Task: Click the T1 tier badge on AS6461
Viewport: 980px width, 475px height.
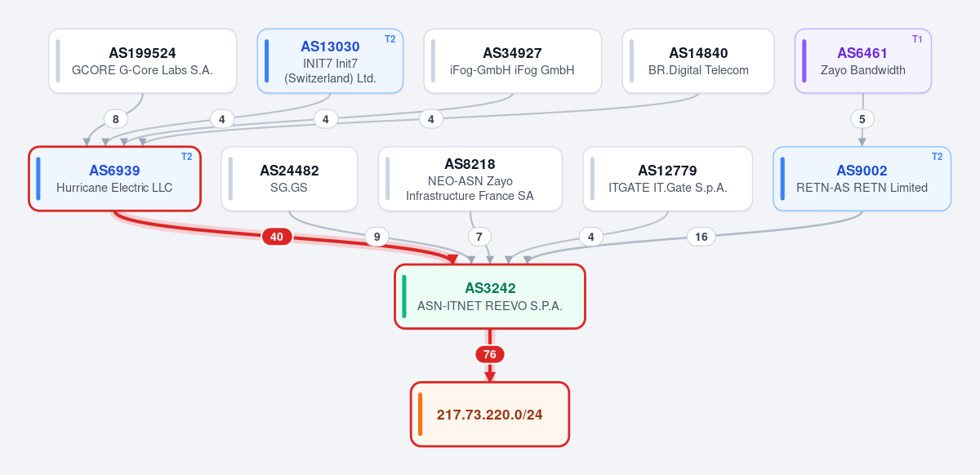Action: 917,39
